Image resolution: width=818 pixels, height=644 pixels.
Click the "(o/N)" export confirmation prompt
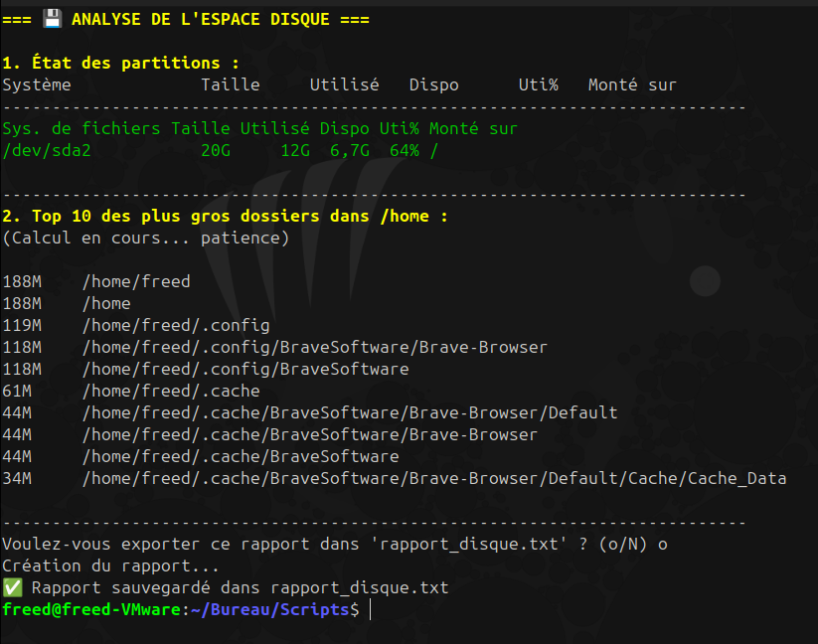(x=623, y=544)
